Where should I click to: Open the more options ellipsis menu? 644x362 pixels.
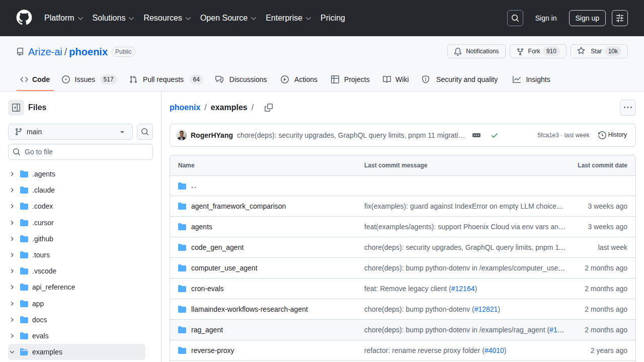pyautogui.click(x=627, y=108)
